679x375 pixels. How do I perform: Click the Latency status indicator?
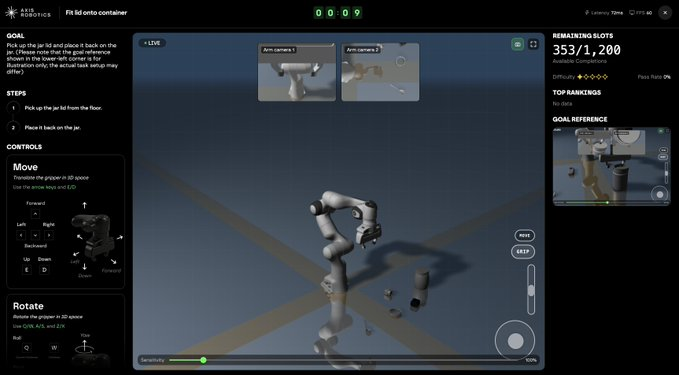click(x=604, y=13)
